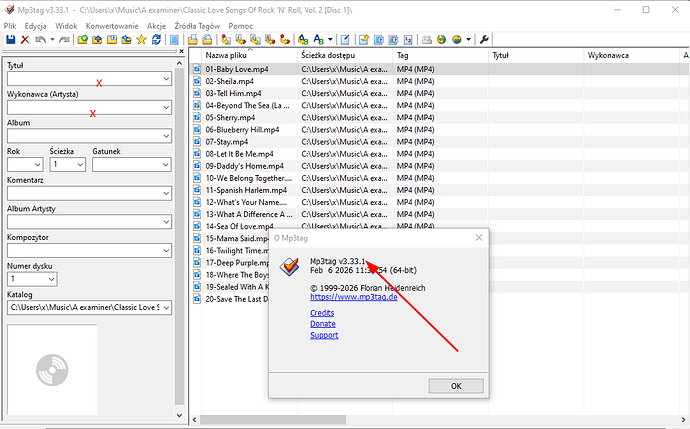Click the yellow star Favorites icon

click(x=141, y=40)
